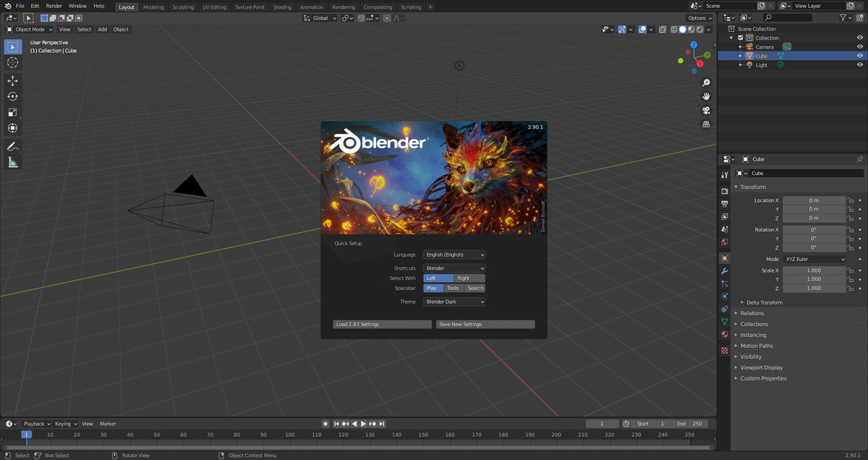Screen dimensions: 868x460
Task: Switch to the Shading workspace tab
Action: click(x=282, y=7)
